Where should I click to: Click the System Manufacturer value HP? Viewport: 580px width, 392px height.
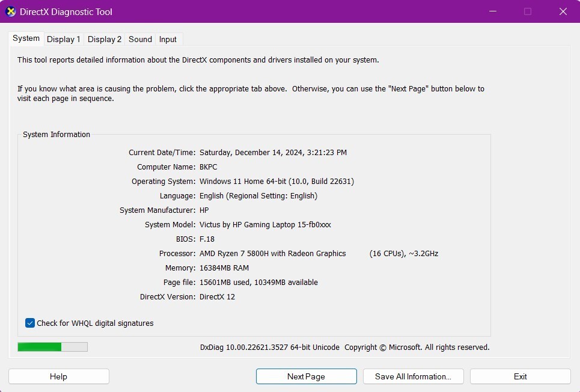(204, 210)
